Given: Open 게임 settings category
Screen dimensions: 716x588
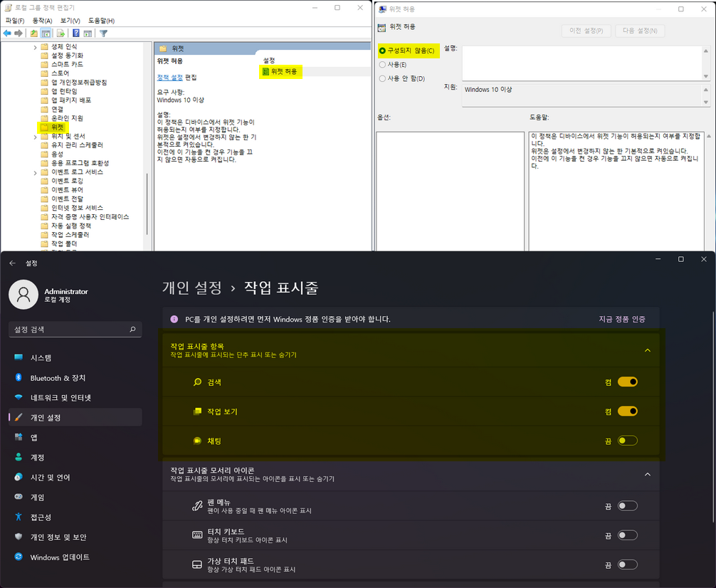Looking at the screenshot, I should pyautogui.click(x=75, y=497).
